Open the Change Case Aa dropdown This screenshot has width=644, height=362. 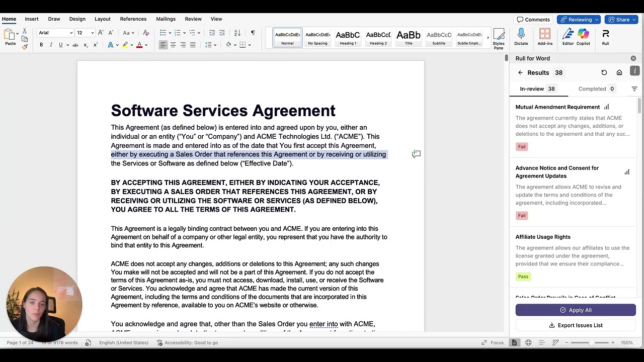[x=128, y=33]
